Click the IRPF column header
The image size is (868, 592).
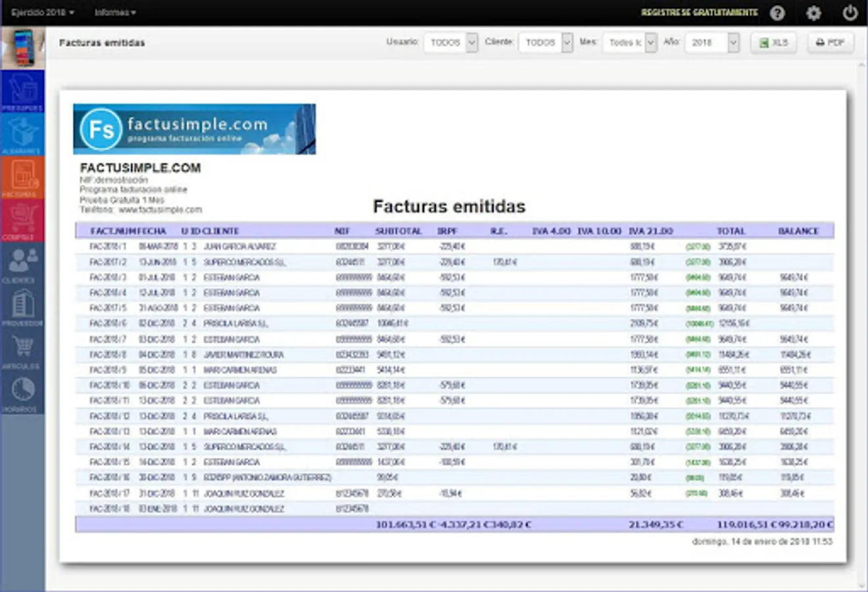coord(447,231)
